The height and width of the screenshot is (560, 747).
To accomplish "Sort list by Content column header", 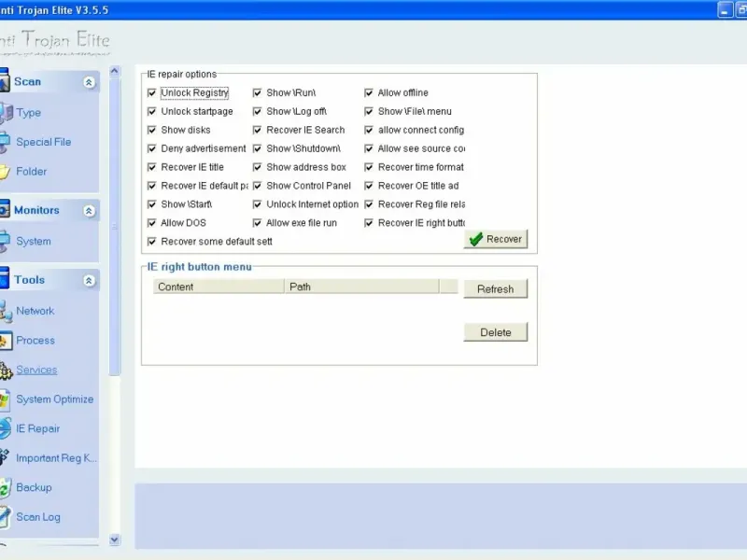I will point(218,287).
